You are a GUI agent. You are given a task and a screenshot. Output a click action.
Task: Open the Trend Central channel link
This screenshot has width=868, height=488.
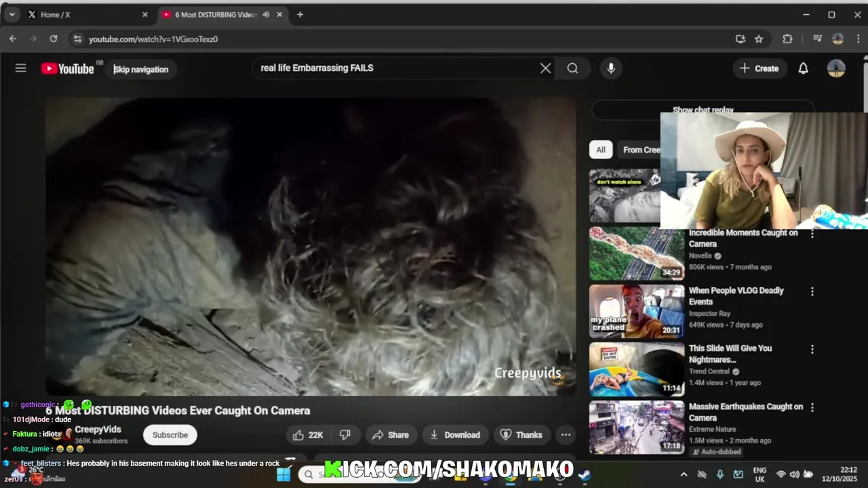pos(709,371)
